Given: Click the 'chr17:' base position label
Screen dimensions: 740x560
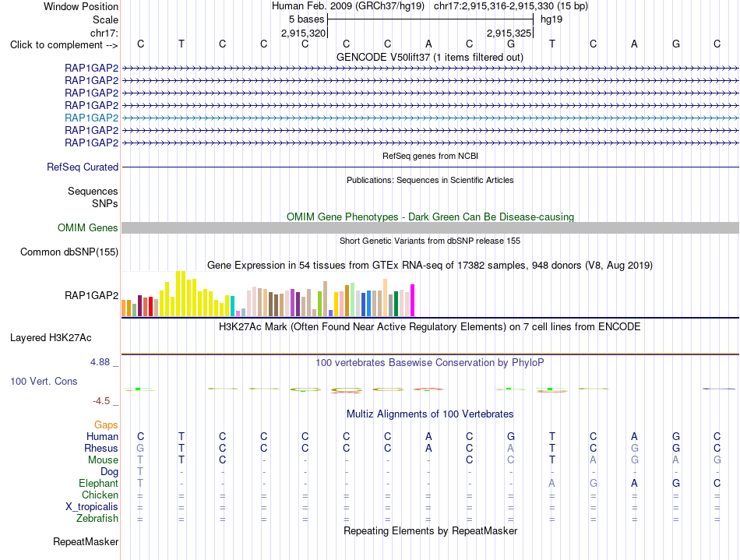Looking at the screenshot, I should [x=104, y=33].
